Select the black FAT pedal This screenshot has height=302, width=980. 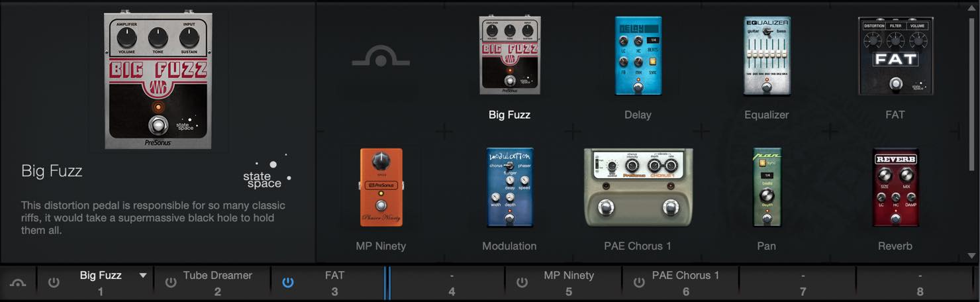895,56
